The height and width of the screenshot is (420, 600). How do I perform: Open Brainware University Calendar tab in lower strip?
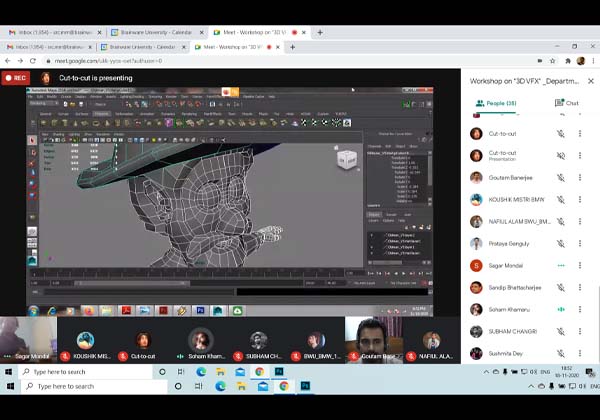click(142, 47)
